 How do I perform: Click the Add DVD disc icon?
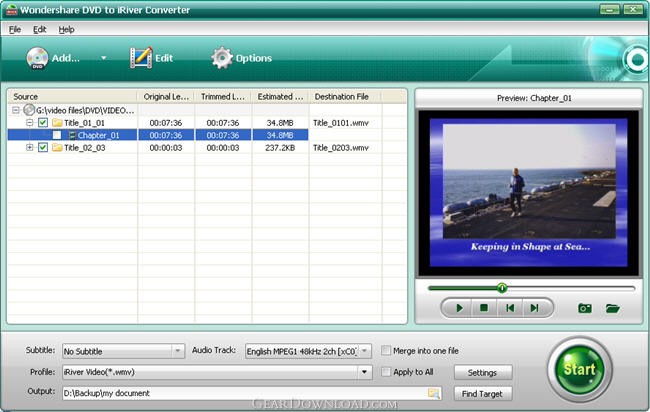37,58
